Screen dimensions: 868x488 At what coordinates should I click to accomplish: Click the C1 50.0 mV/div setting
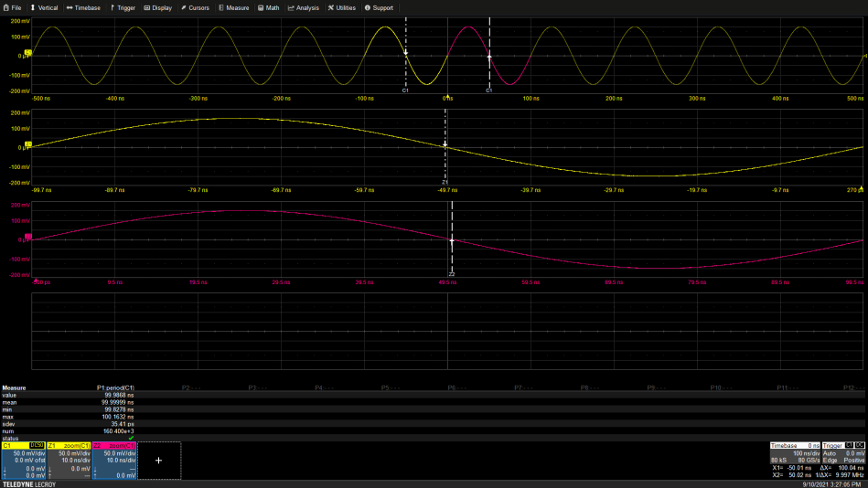coord(29,453)
